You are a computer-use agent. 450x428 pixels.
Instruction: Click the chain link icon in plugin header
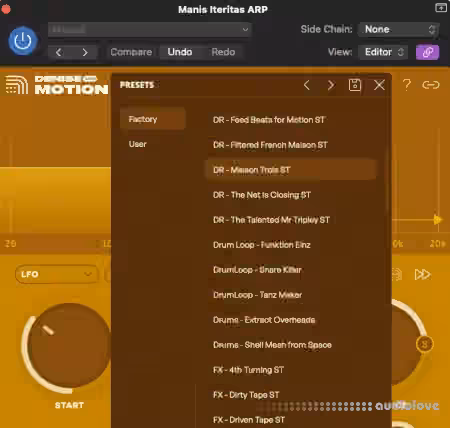click(431, 85)
